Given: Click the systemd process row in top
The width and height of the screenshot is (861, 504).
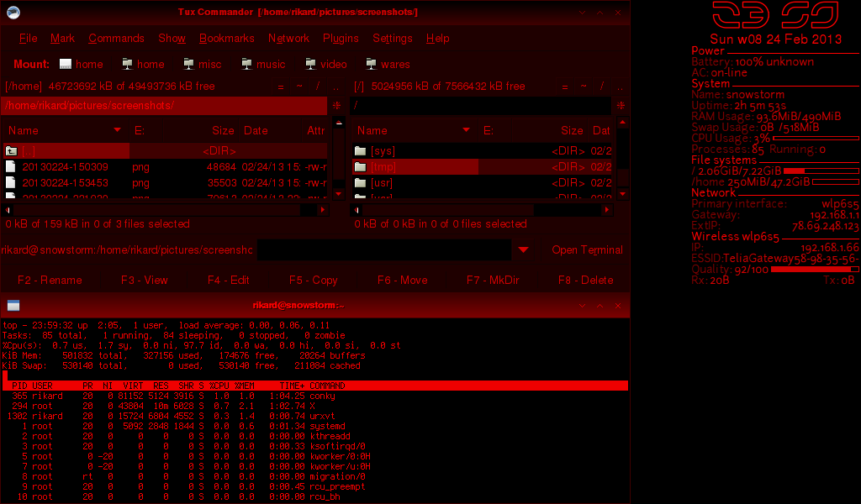Looking at the screenshot, I should 314,426.
